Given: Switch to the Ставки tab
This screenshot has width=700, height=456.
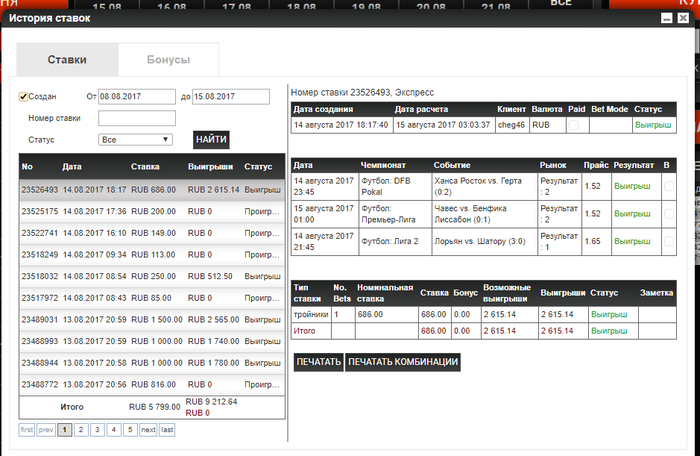Looking at the screenshot, I should [67, 59].
